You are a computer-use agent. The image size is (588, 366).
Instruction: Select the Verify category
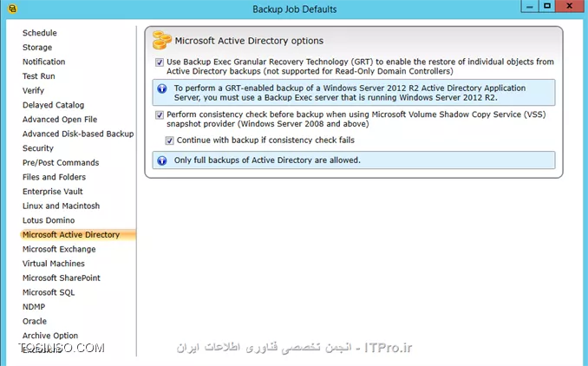pyautogui.click(x=33, y=91)
